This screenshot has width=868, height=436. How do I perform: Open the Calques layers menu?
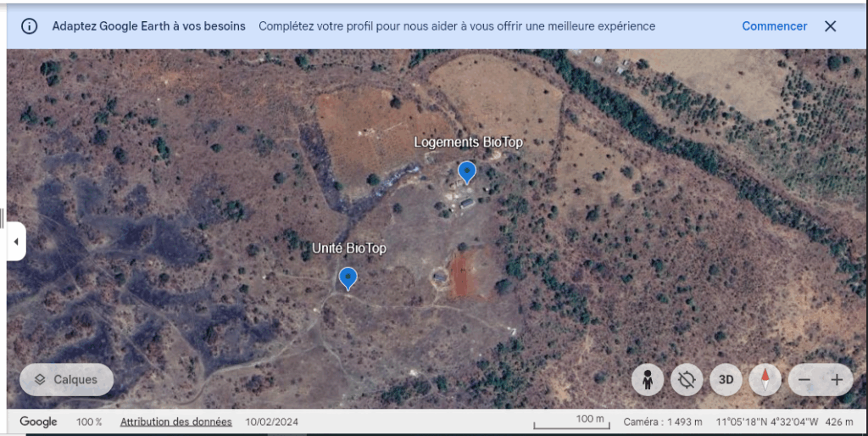(x=66, y=379)
